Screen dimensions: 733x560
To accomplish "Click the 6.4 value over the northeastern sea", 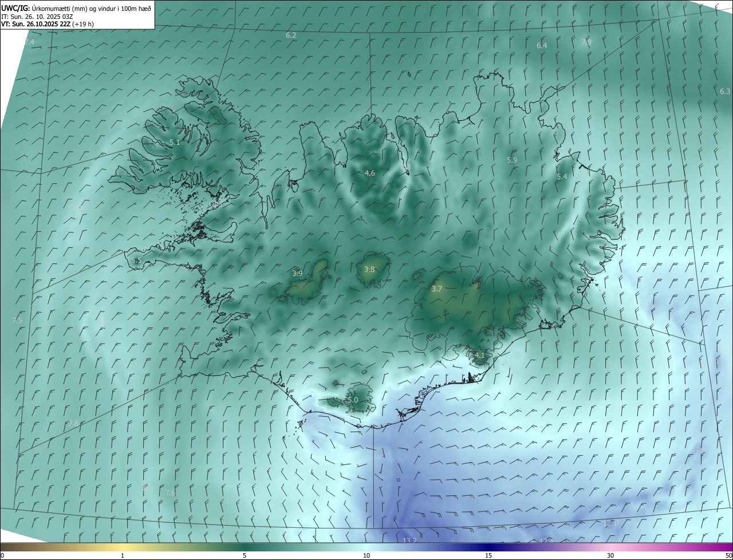I will [x=542, y=45].
